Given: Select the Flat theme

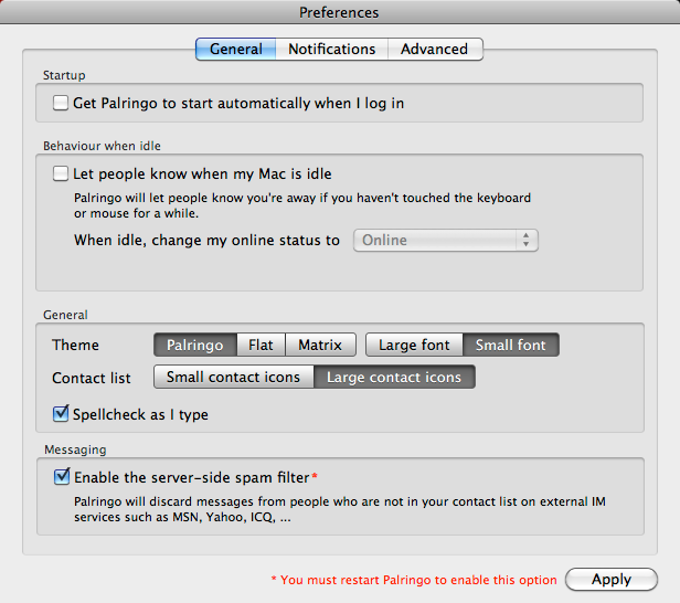Looking at the screenshot, I should point(261,345).
